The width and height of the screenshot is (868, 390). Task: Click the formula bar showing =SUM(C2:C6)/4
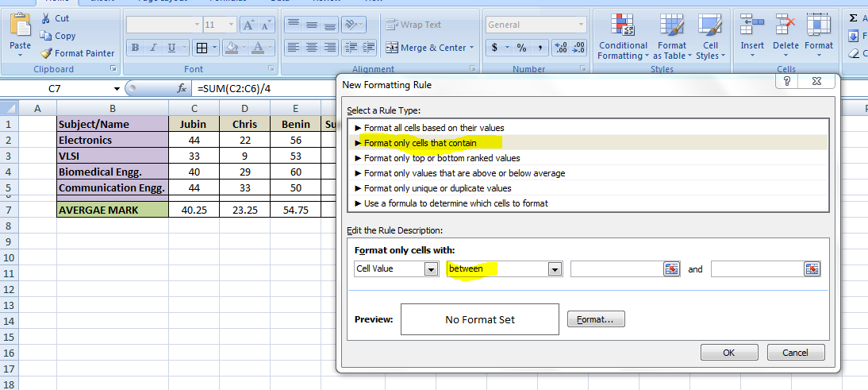pyautogui.click(x=263, y=88)
